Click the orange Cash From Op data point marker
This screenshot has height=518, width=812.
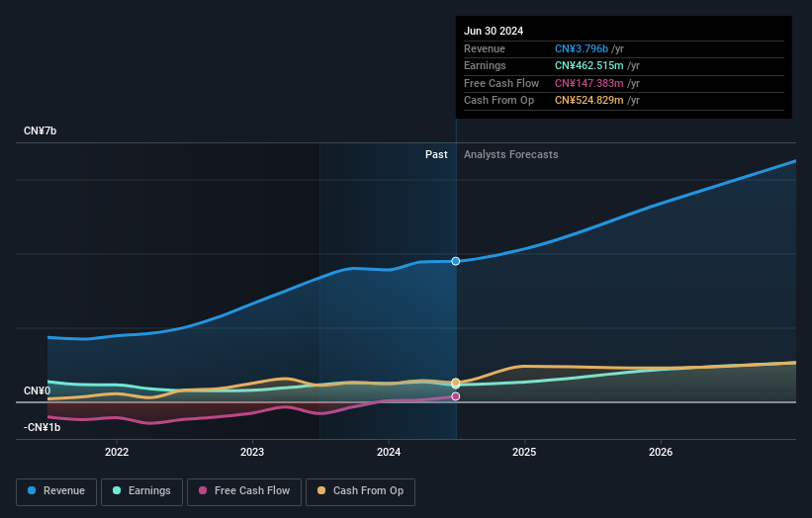[456, 383]
